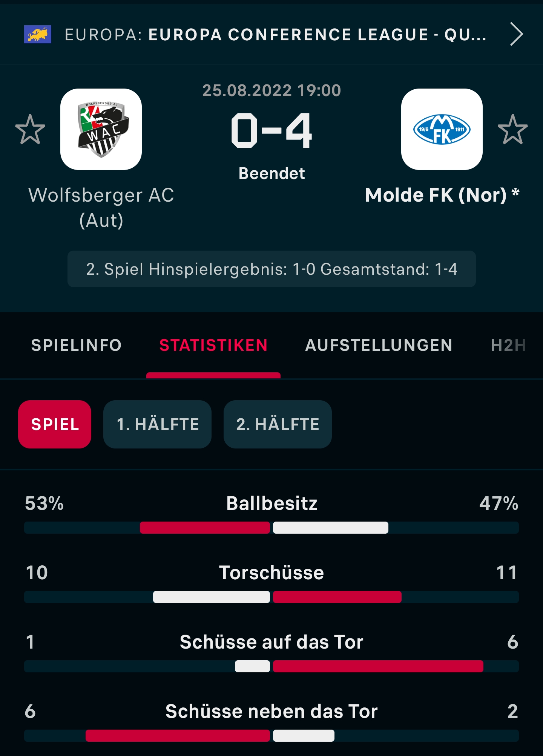The width and height of the screenshot is (543, 756).
Task: Show 2. Hälfte statistics
Action: 278,424
